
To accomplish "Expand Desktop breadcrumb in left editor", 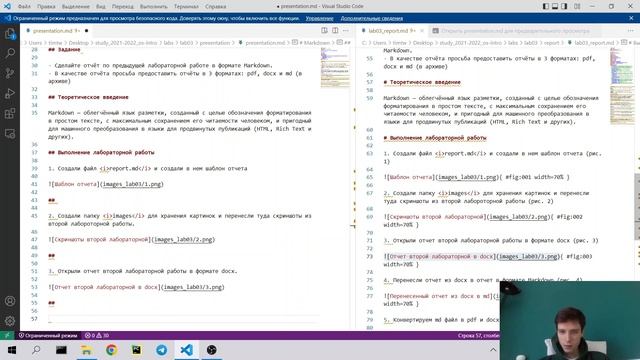I will coord(79,43).
